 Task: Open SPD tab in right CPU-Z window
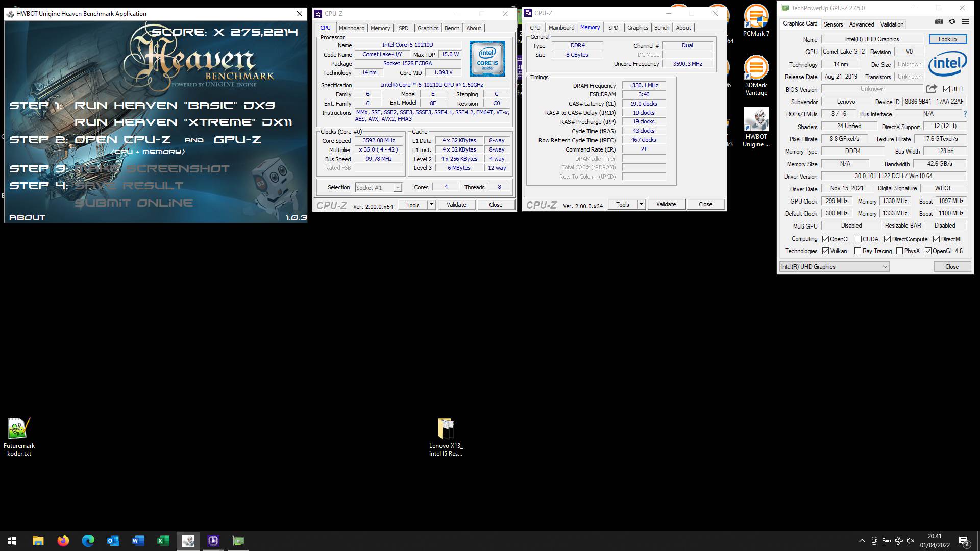click(614, 28)
